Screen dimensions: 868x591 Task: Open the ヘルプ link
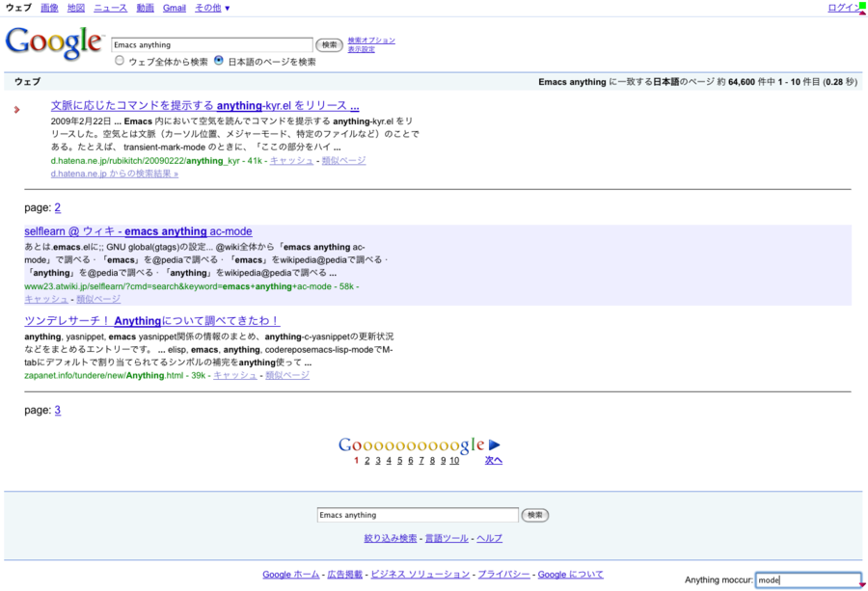[x=489, y=538]
